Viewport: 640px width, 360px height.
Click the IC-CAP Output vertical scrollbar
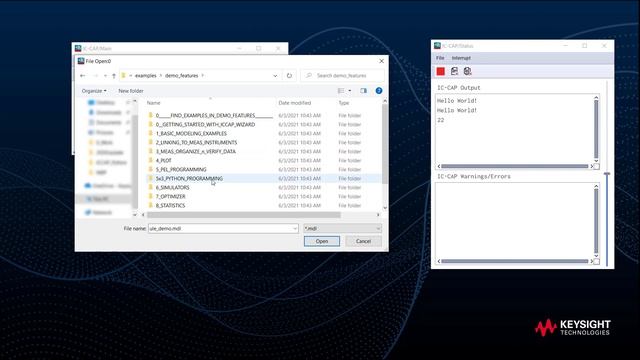click(596, 130)
